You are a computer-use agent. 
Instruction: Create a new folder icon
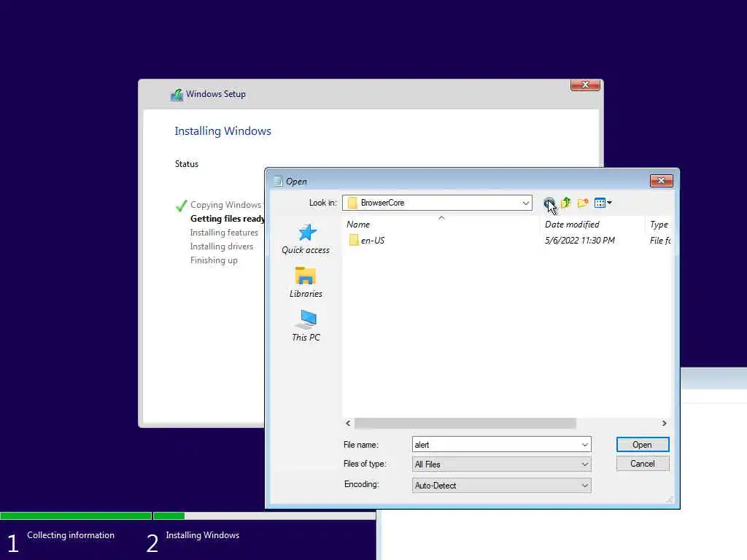click(583, 203)
